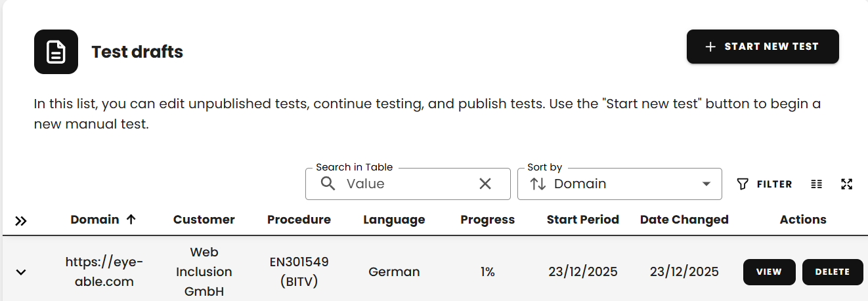Open the Filter options
Screen dimensions: 868x301
coord(764,184)
